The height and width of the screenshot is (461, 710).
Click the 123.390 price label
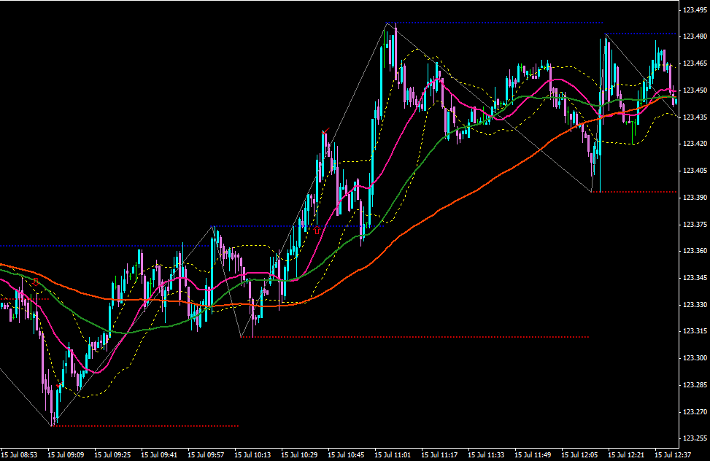pyautogui.click(x=696, y=197)
